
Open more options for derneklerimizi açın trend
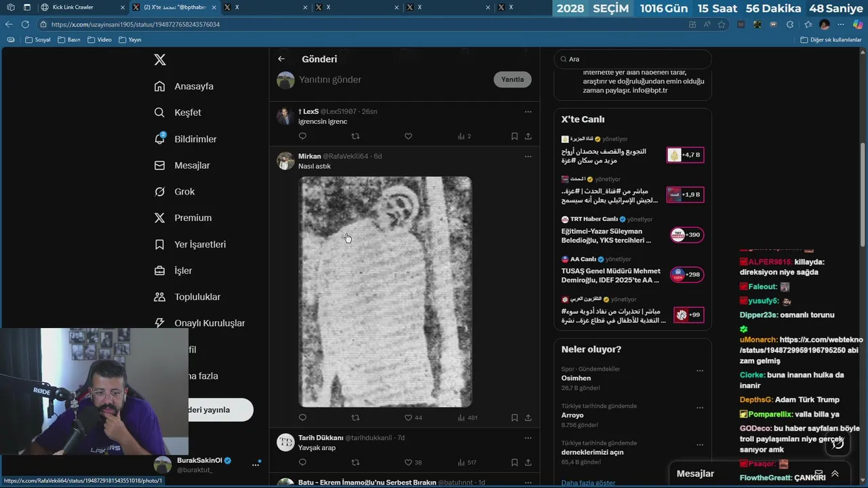700,445
